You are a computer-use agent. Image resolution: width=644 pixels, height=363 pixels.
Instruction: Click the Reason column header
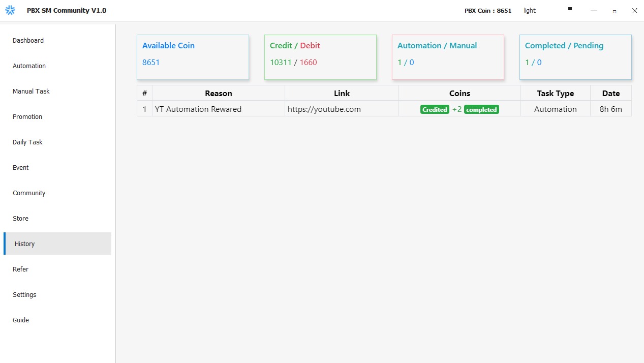(x=218, y=94)
